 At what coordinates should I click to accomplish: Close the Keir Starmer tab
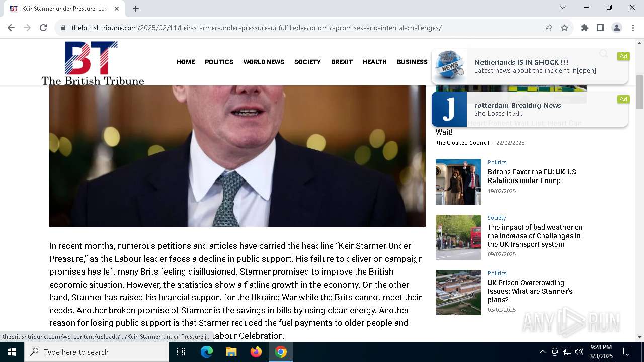(x=117, y=8)
